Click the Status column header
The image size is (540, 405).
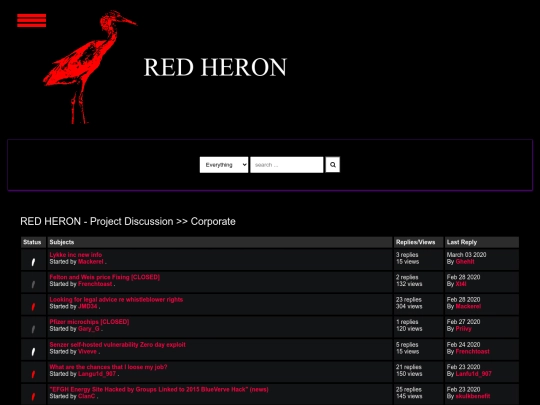[33, 242]
